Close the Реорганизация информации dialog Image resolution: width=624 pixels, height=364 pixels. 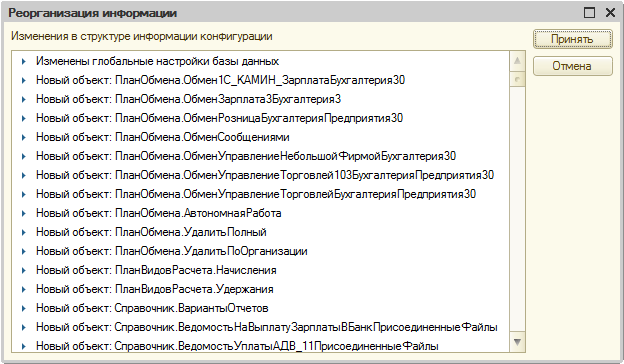[610, 13]
